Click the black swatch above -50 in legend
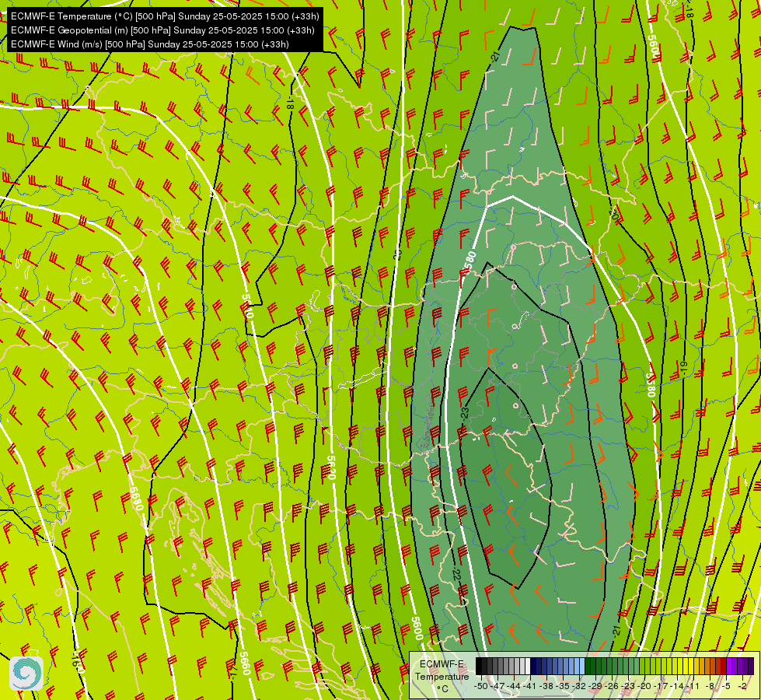The width and height of the screenshot is (761, 700). [x=479, y=666]
